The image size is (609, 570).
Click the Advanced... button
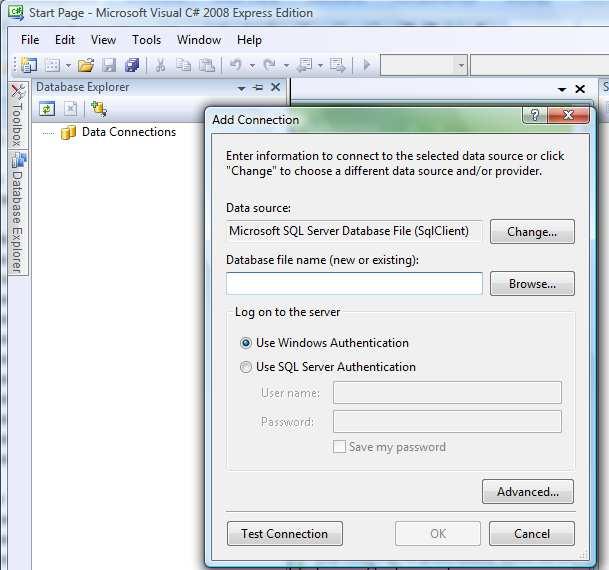tap(528, 492)
